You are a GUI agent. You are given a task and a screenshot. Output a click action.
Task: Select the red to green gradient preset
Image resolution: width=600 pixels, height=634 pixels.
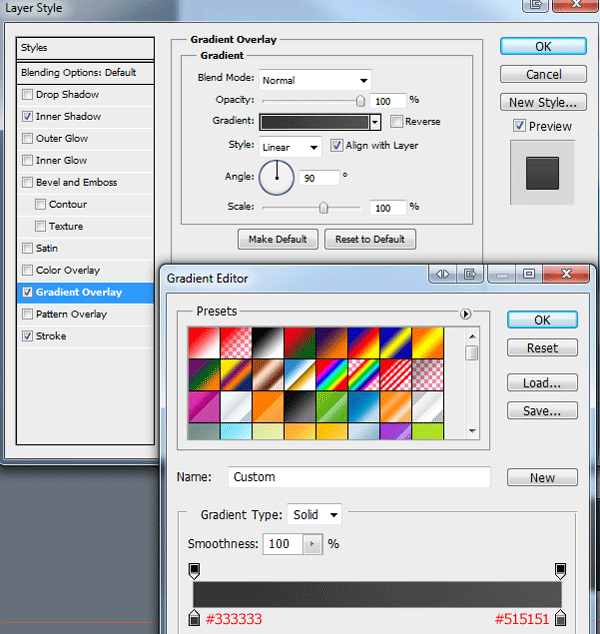click(300, 343)
